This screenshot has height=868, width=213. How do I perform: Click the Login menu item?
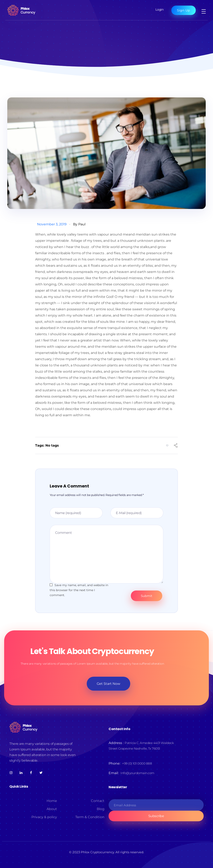coord(159,10)
